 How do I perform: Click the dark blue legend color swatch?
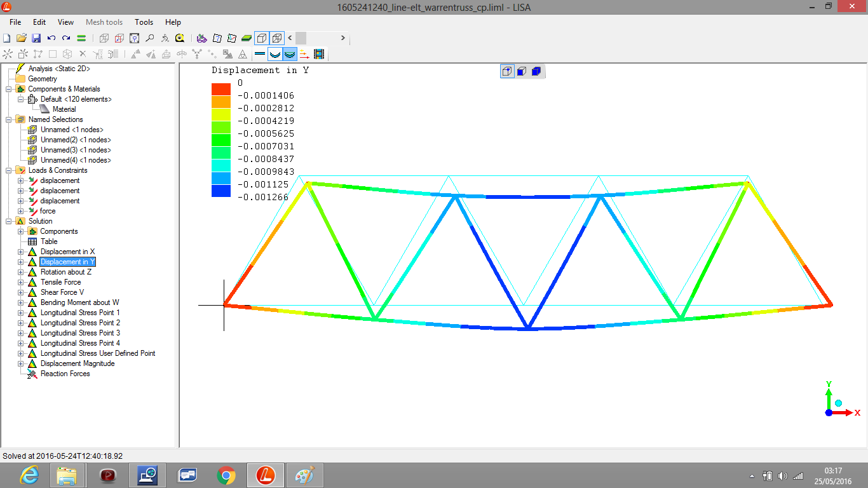[x=221, y=191]
